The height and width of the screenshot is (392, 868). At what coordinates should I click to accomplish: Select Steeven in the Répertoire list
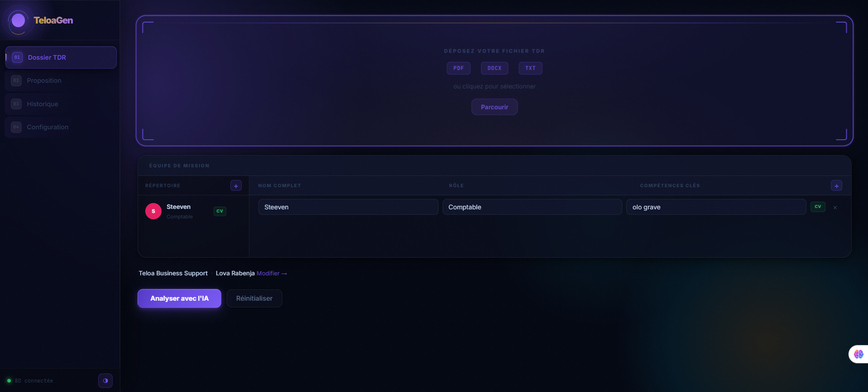193,211
